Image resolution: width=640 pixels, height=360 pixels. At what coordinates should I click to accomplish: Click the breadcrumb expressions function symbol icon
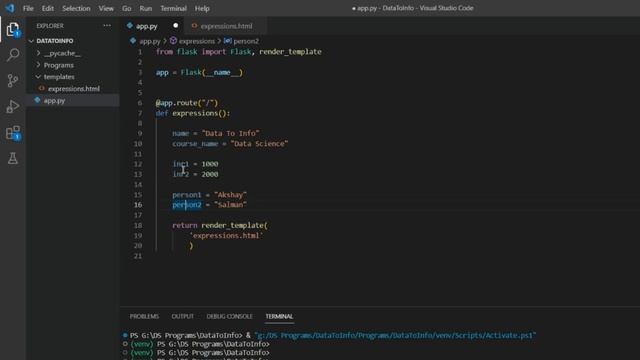click(x=173, y=41)
